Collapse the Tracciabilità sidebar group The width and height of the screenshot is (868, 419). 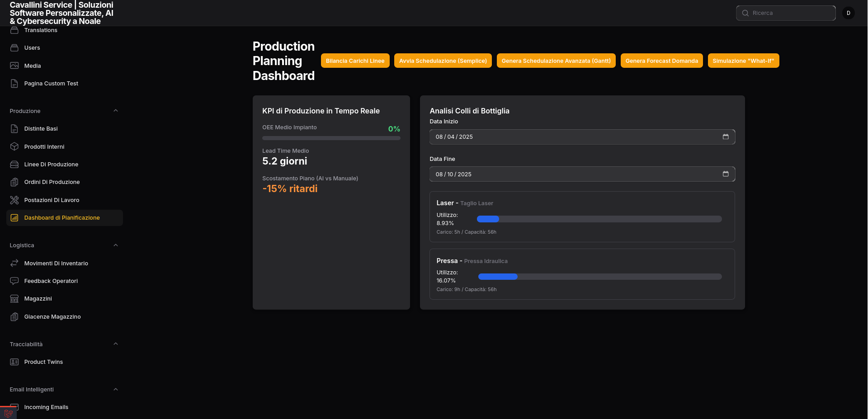(x=116, y=344)
